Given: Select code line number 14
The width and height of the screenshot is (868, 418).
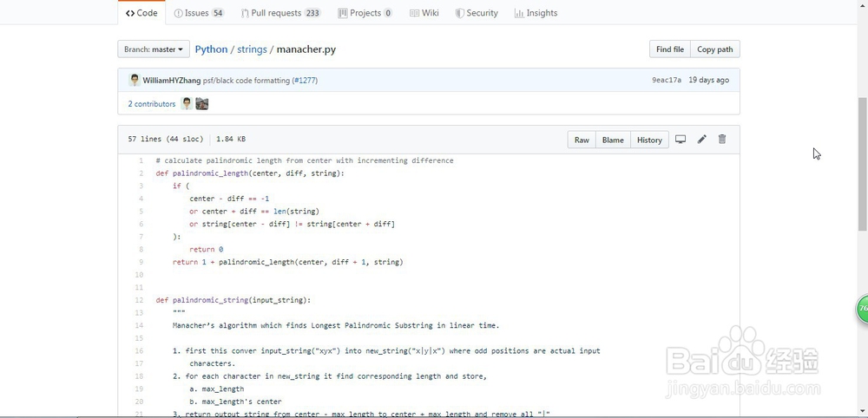Looking at the screenshot, I should click(140, 326).
